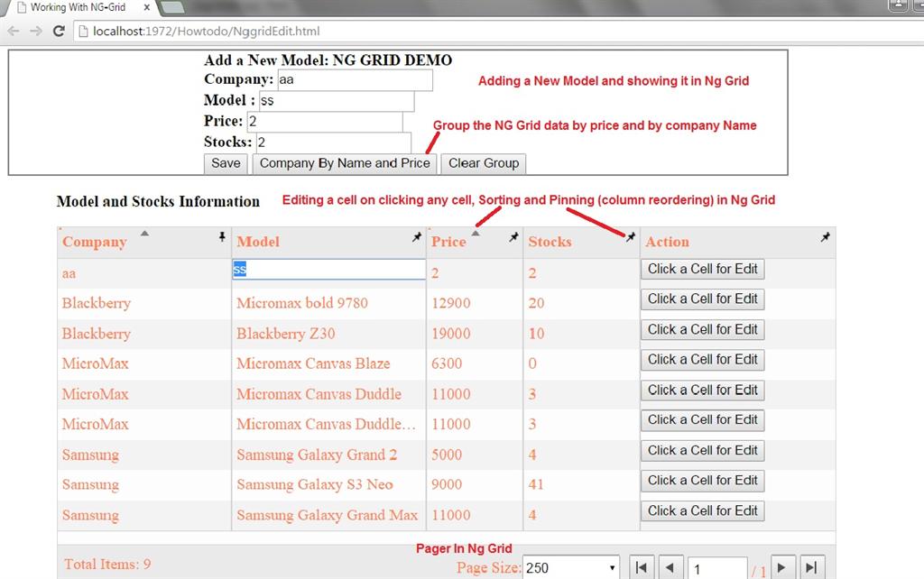
Task: Click the Clear Group button
Action: point(484,163)
